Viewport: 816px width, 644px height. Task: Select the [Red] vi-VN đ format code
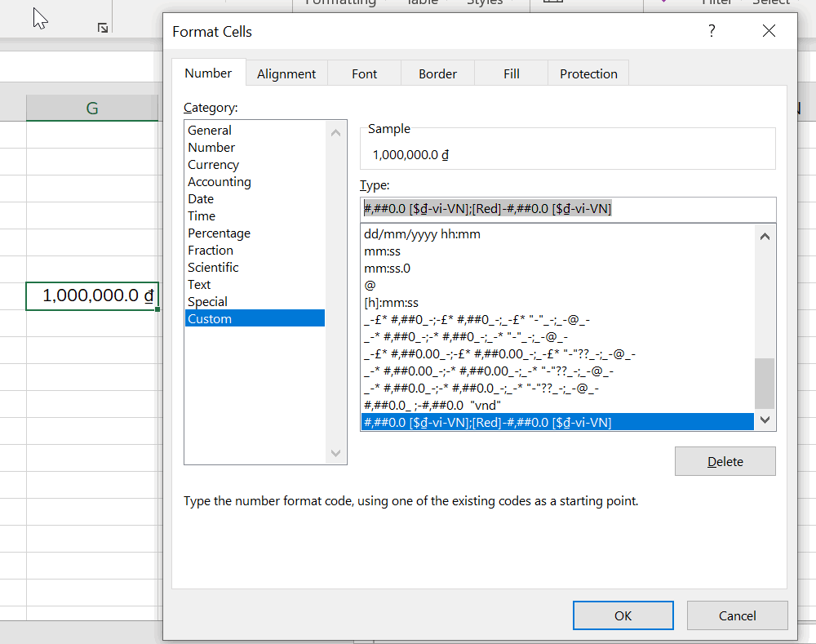557,422
